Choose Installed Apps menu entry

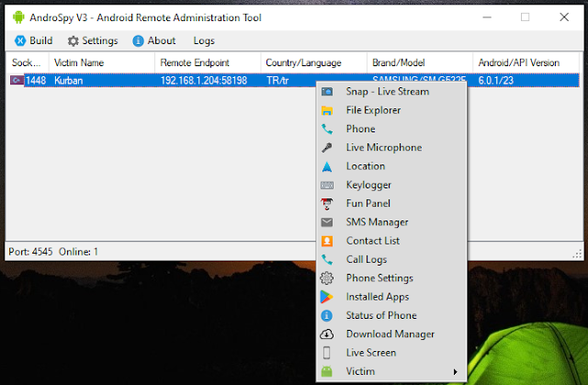pyautogui.click(x=391, y=297)
